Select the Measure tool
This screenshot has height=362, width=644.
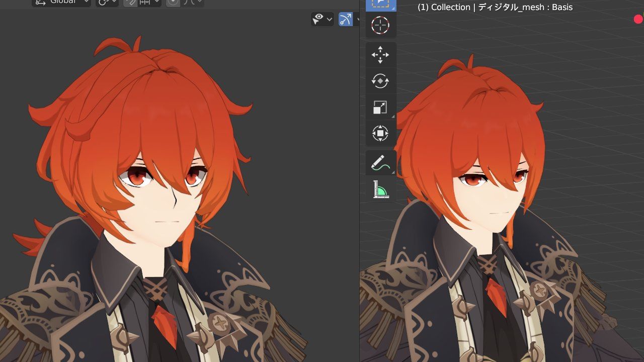(380, 189)
